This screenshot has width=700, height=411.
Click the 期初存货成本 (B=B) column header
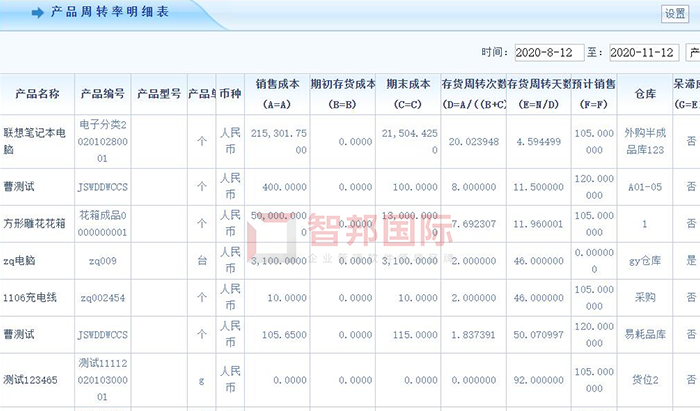(x=342, y=94)
